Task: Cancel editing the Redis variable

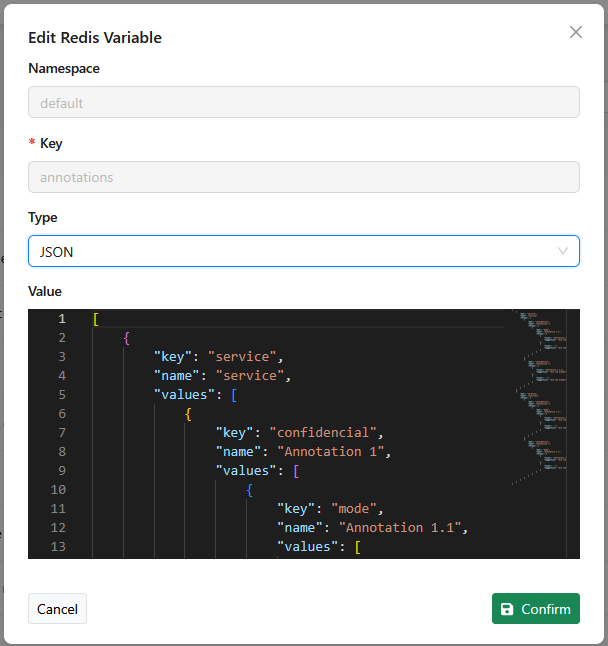Action: [x=57, y=609]
